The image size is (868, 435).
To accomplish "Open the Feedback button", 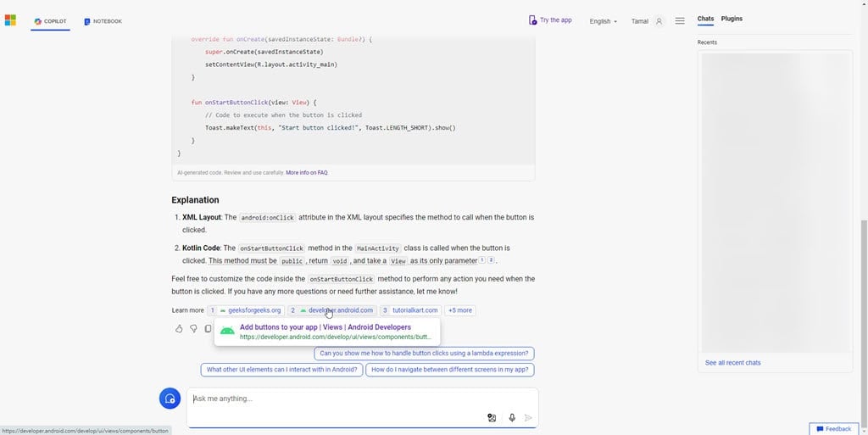I will (834, 429).
